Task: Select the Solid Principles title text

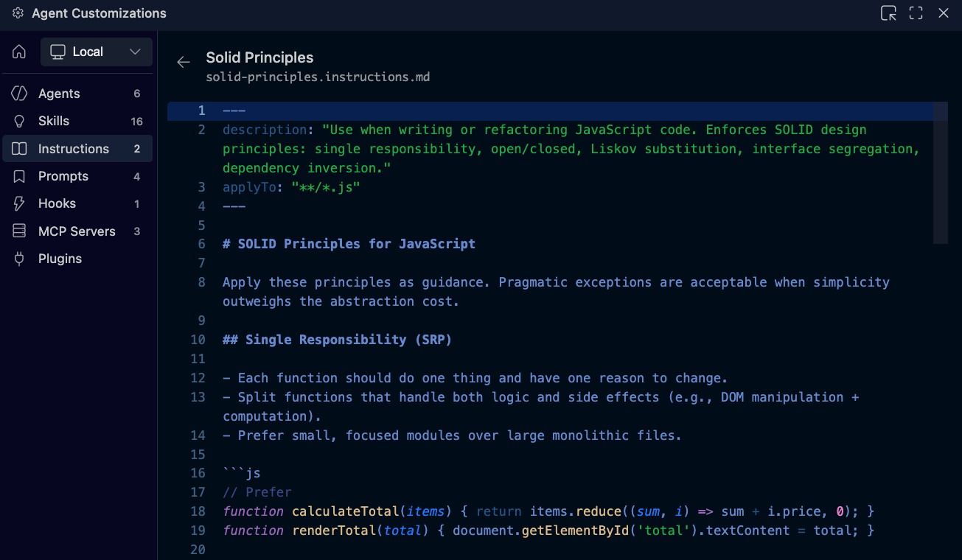Action: 259,57
